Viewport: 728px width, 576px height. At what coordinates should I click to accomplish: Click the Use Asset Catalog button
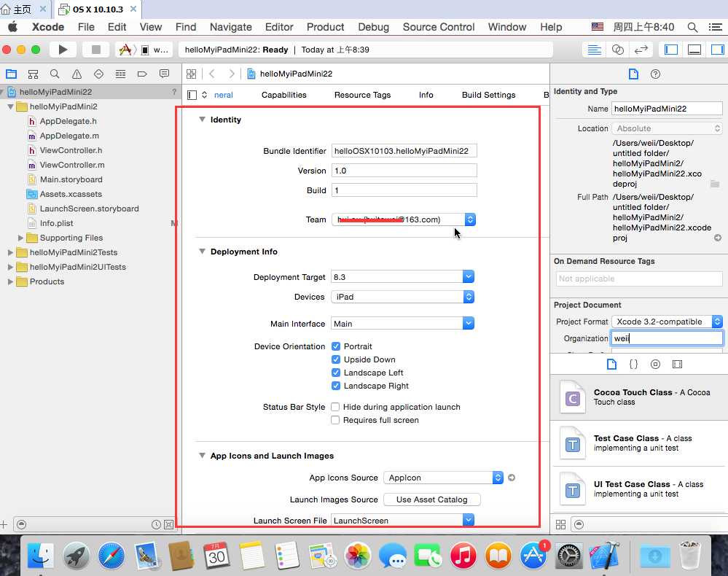432,499
